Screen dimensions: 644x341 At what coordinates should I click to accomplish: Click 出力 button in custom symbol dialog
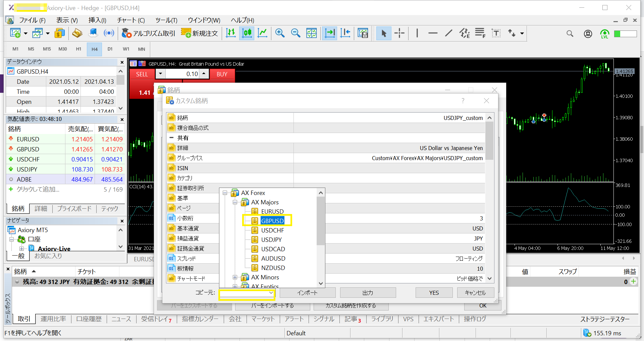coord(368,293)
